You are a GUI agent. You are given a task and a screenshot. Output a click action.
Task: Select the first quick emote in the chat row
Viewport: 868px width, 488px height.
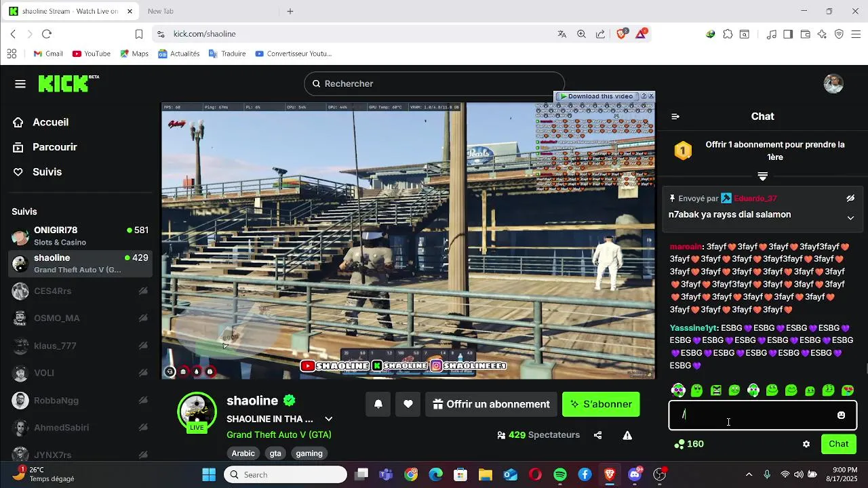677,390
